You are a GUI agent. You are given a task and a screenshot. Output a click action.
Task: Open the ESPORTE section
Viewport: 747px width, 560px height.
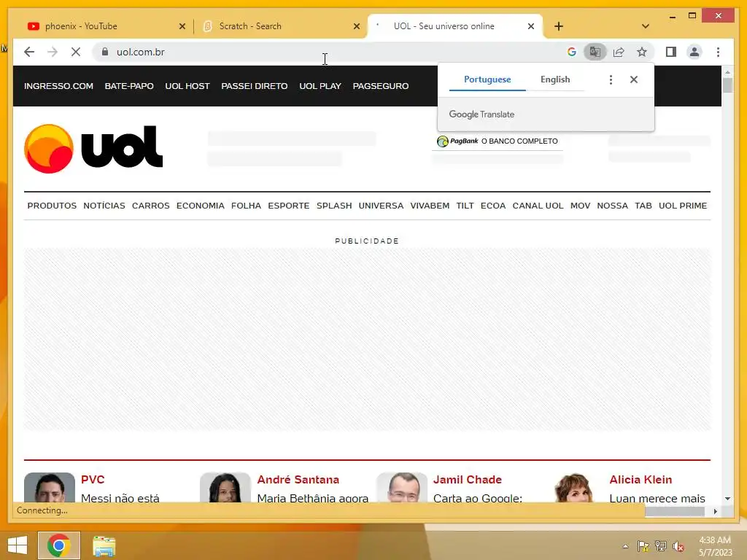coord(289,206)
